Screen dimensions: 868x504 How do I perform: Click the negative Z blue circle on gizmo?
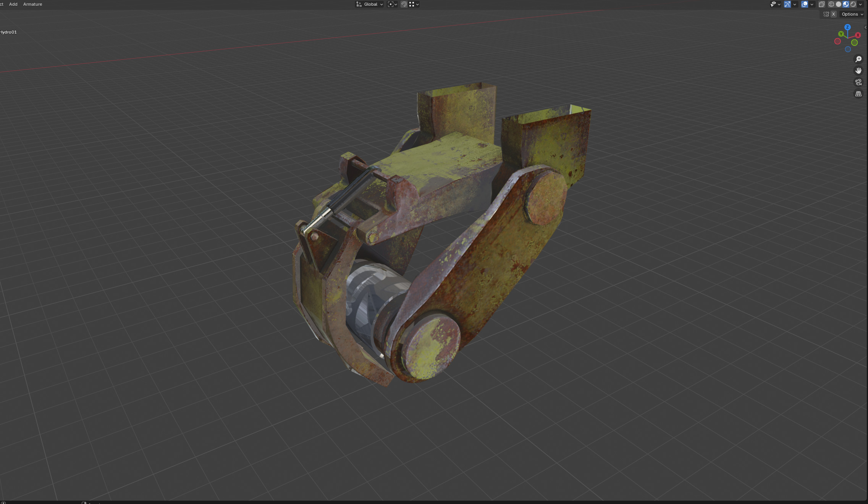[848, 49]
